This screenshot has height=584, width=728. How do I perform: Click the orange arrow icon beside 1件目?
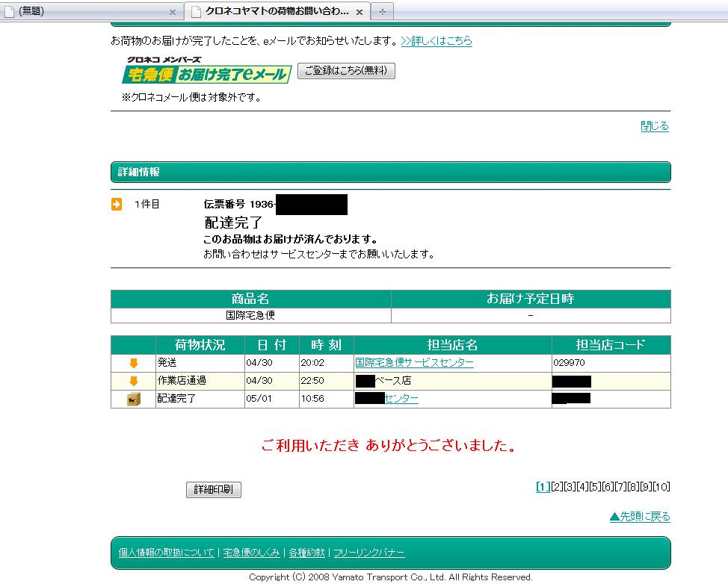pos(117,204)
